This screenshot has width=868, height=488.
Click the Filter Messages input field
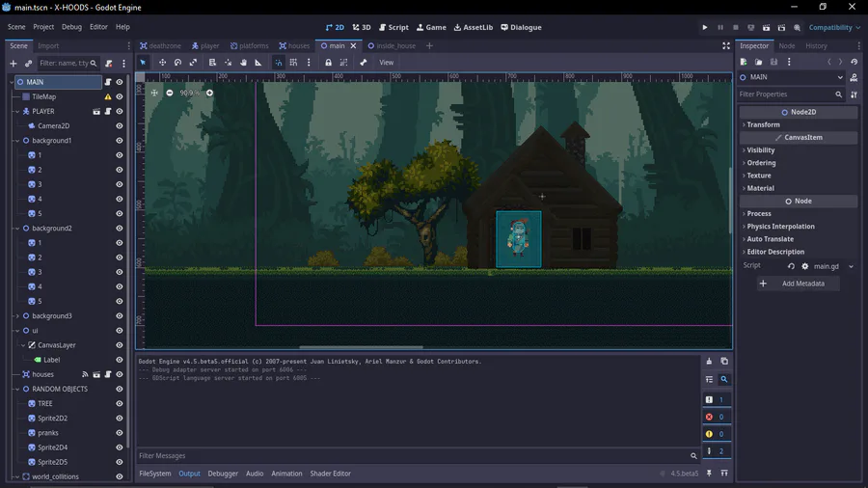pos(418,456)
